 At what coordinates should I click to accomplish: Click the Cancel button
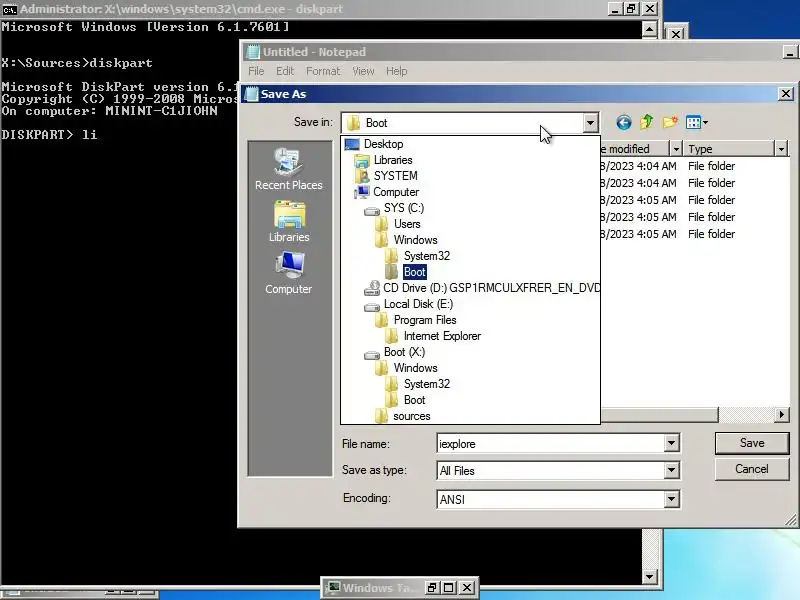pos(752,469)
